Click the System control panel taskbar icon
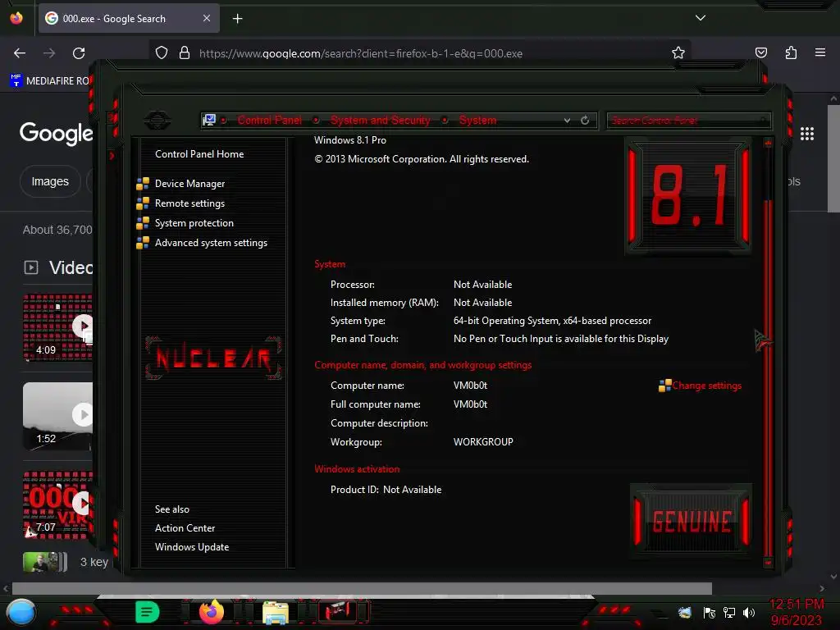Viewport: 840px width, 630px height. [x=340, y=610]
